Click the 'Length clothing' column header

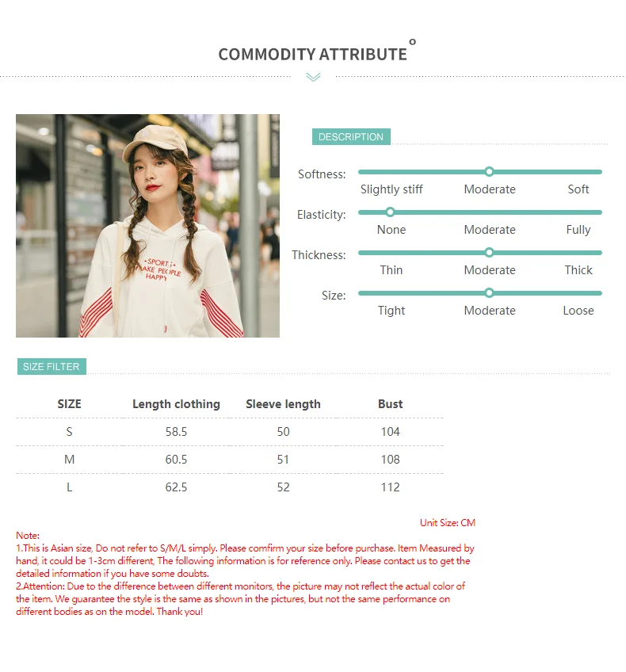pyautogui.click(x=176, y=404)
